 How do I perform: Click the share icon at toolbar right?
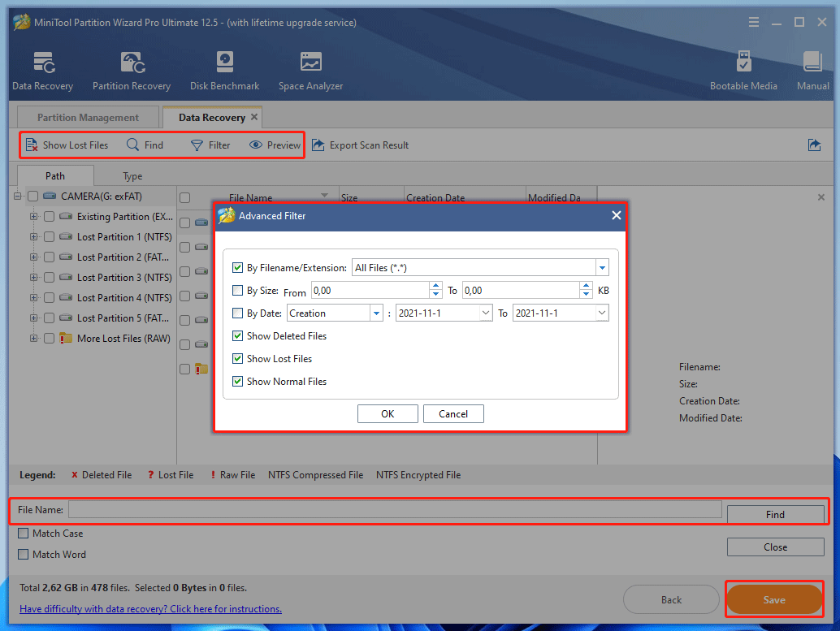[x=814, y=145]
